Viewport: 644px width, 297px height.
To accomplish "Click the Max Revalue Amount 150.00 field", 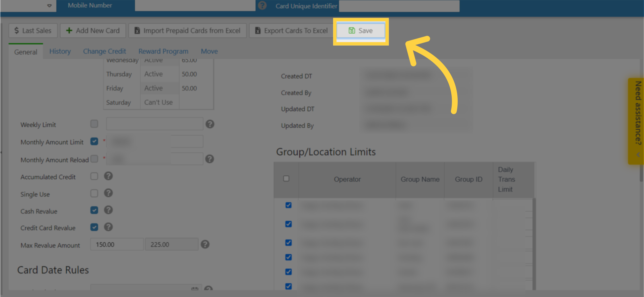I will pos(117,244).
